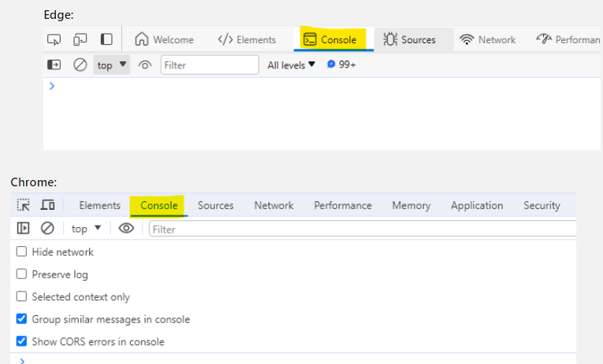Click Edge live expression eye icon

point(145,65)
